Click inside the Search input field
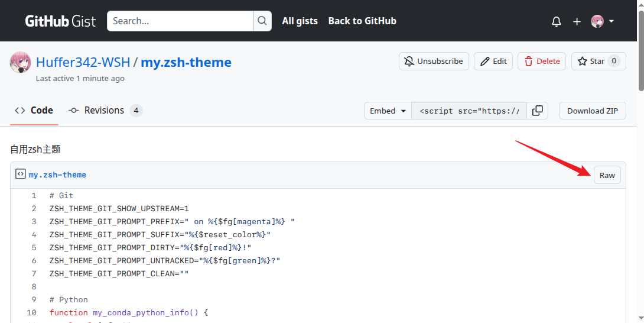The image size is (644, 323). pyautogui.click(x=180, y=21)
